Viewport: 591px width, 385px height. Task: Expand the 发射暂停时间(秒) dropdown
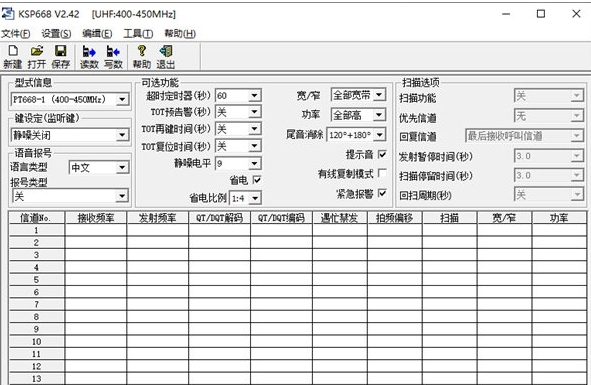(x=577, y=156)
